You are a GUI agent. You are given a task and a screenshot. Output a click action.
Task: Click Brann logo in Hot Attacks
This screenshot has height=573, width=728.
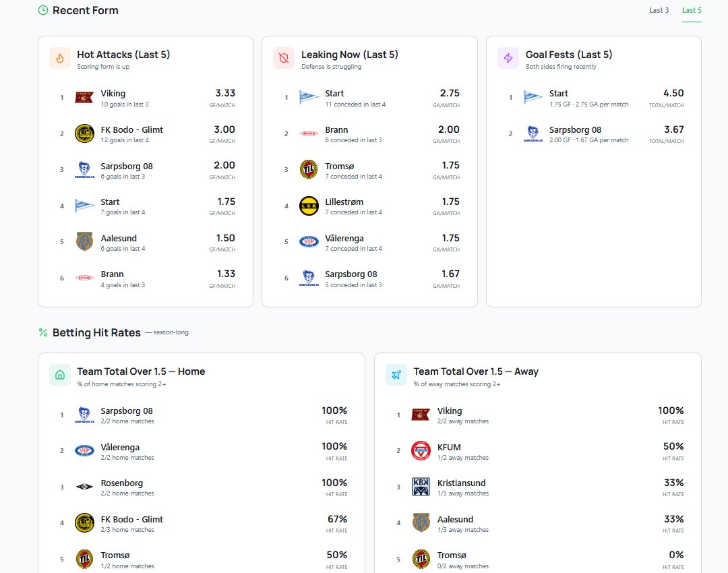pyautogui.click(x=84, y=278)
